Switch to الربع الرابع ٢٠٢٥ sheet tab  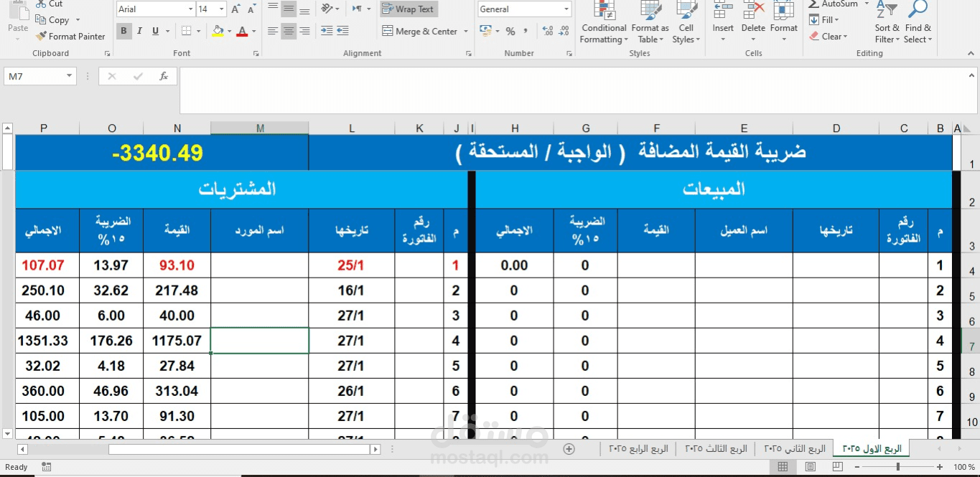pos(638,448)
